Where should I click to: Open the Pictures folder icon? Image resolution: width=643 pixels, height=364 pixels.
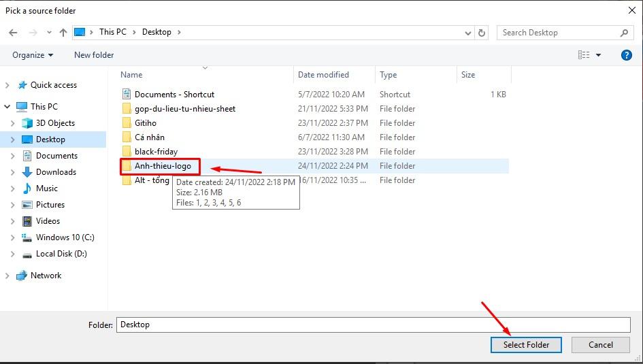27,205
